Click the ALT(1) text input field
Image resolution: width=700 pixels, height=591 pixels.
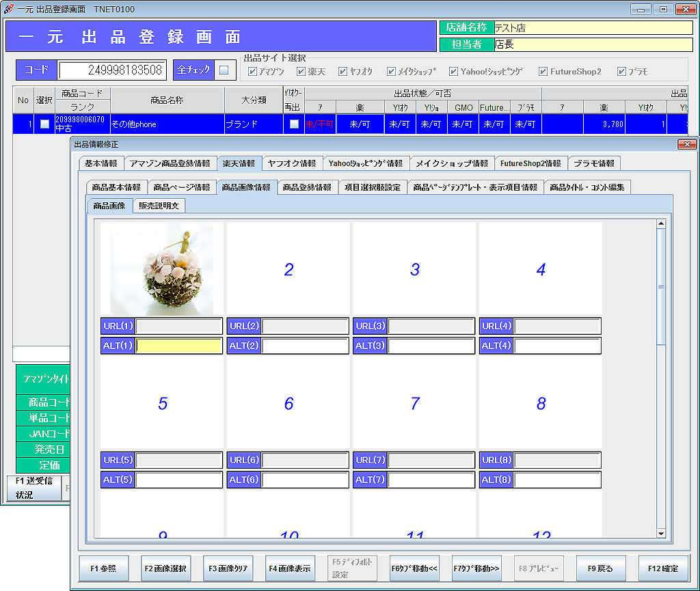point(178,346)
